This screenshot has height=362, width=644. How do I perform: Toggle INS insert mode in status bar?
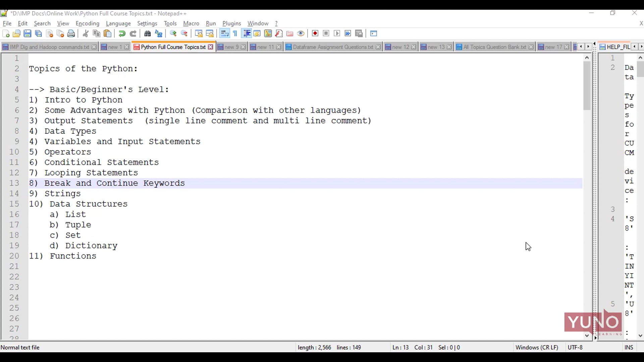coord(629,348)
